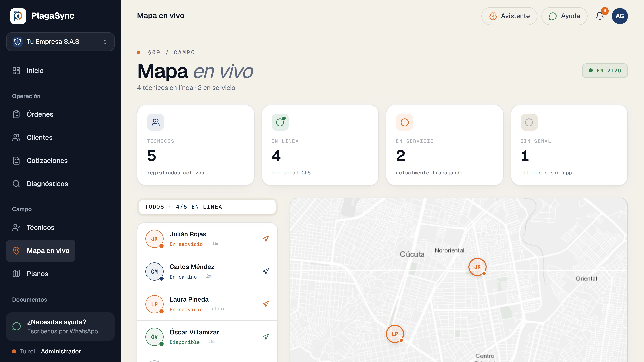The height and width of the screenshot is (362, 644).
Task: Locate Julián Rojas with the navigation arrow
Action: click(266, 239)
